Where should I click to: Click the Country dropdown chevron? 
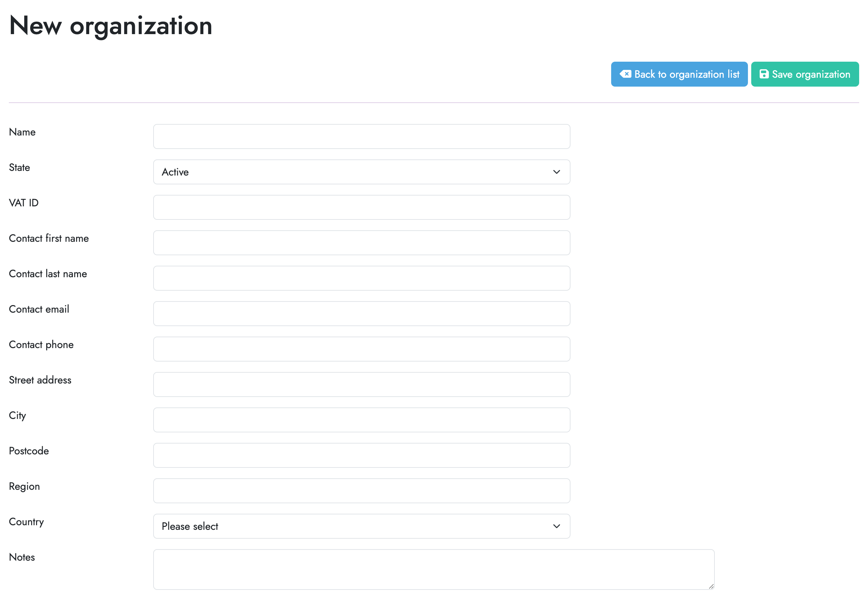click(x=556, y=526)
